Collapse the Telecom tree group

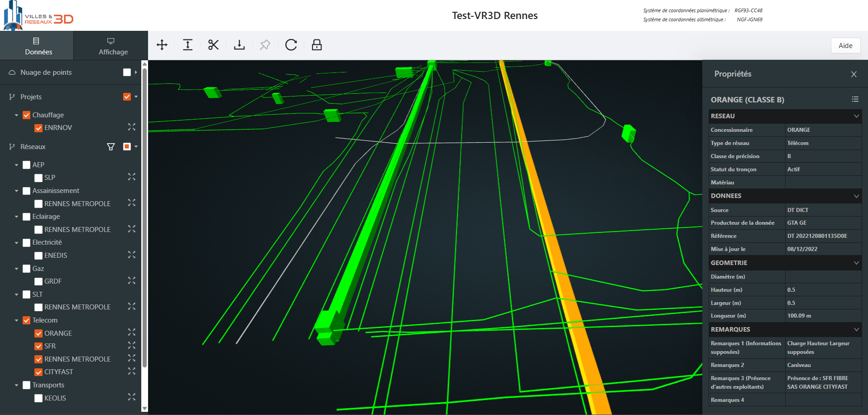17,320
